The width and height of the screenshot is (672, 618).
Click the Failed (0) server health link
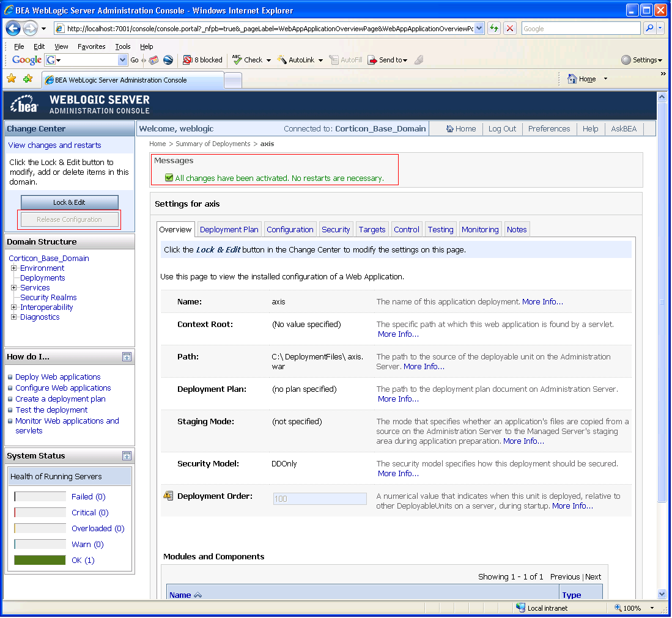[x=88, y=497]
